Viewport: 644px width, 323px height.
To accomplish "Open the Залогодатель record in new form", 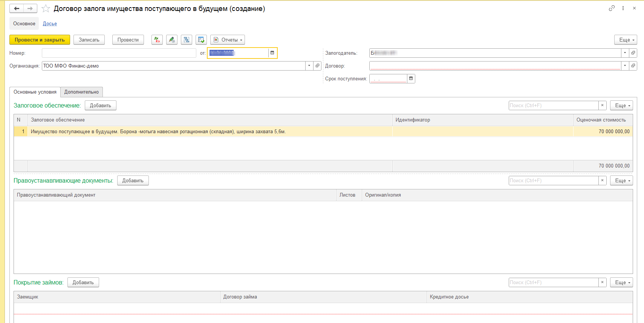I will [x=633, y=53].
